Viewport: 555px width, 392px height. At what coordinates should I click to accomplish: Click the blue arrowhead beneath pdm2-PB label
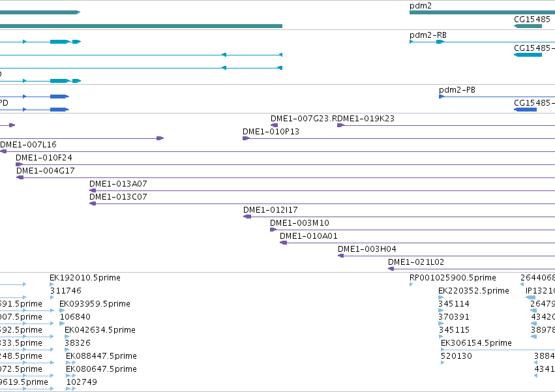tap(442, 97)
